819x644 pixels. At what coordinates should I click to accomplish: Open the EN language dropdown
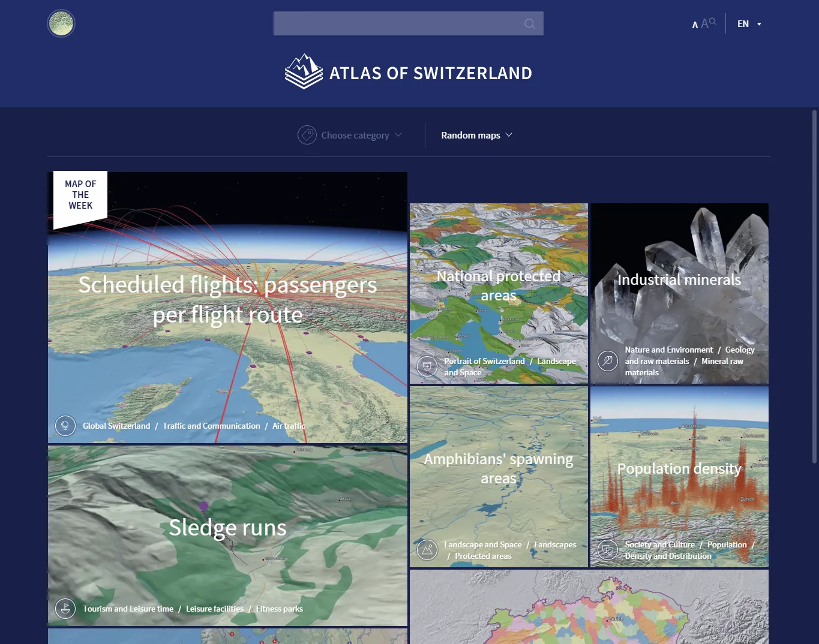click(748, 23)
